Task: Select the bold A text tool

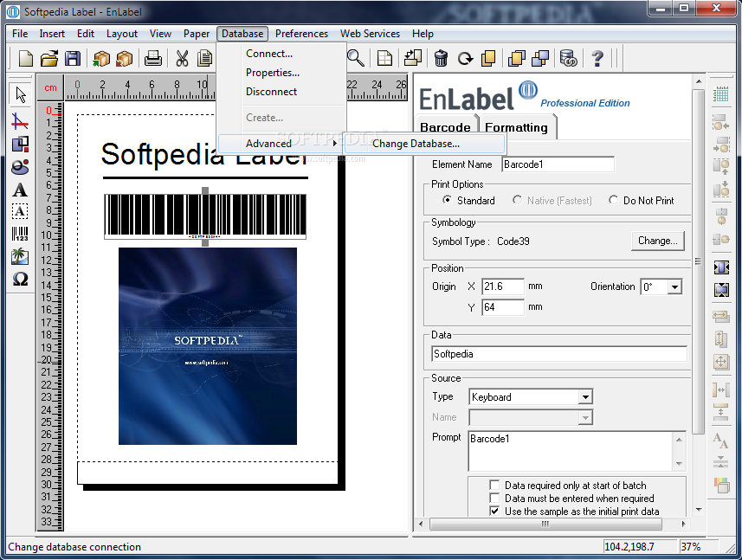Action: (20, 190)
